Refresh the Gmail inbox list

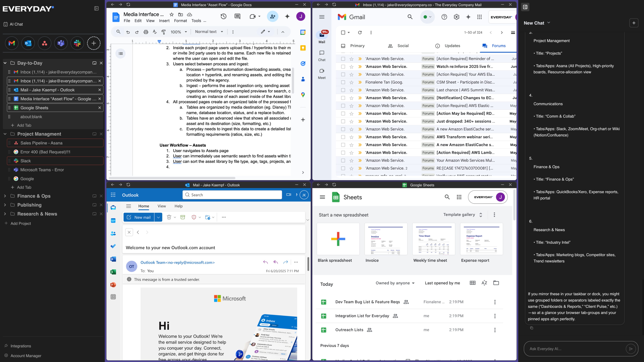click(360, 33)
